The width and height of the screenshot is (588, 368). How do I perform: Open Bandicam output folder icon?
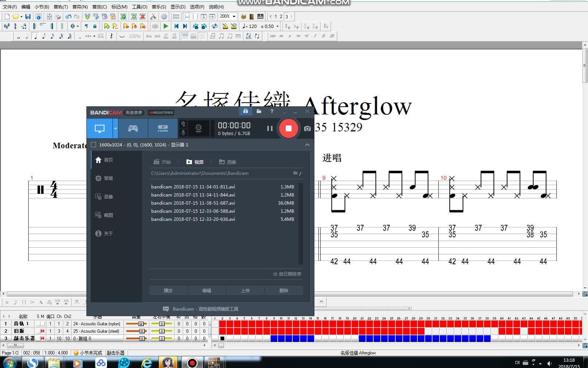coord(259,111)
